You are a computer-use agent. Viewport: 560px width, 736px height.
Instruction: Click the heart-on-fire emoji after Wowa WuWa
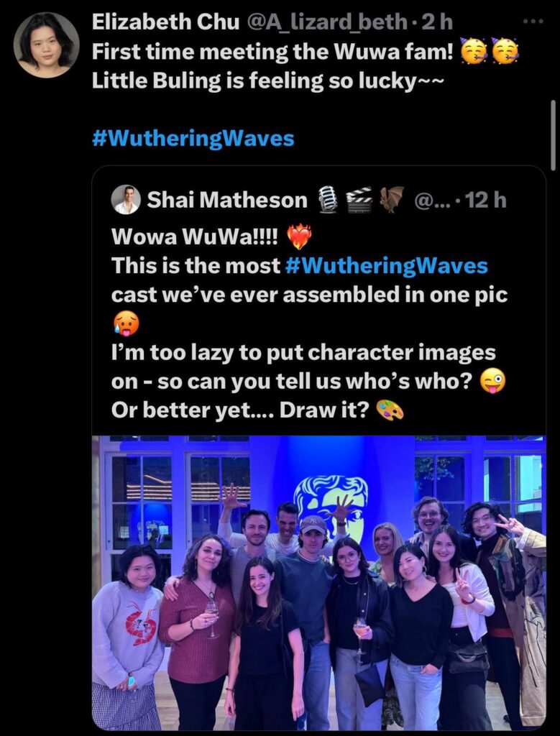[299, 236]
